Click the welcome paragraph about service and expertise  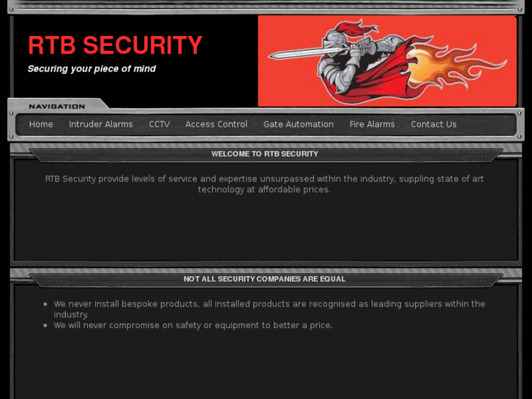click(264, 184)
